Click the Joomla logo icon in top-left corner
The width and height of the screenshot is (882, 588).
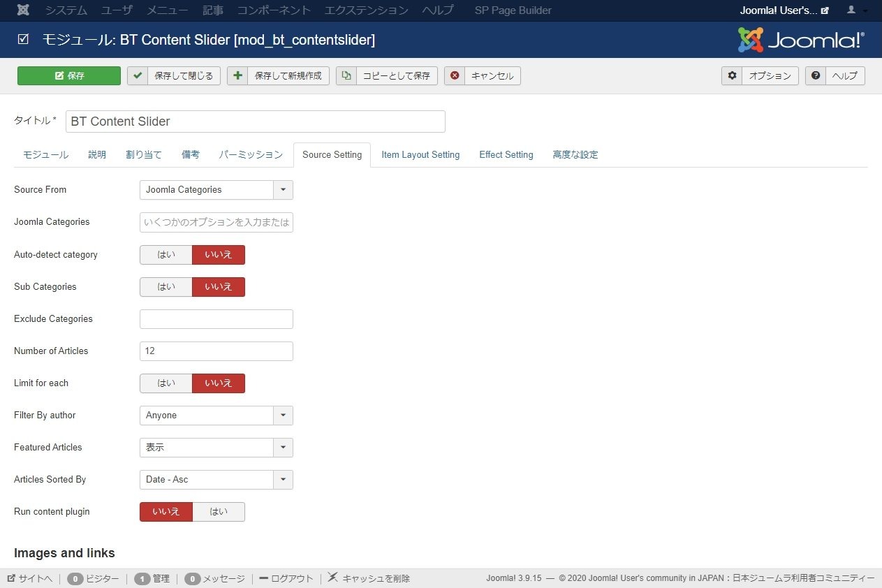click(24, 10)
